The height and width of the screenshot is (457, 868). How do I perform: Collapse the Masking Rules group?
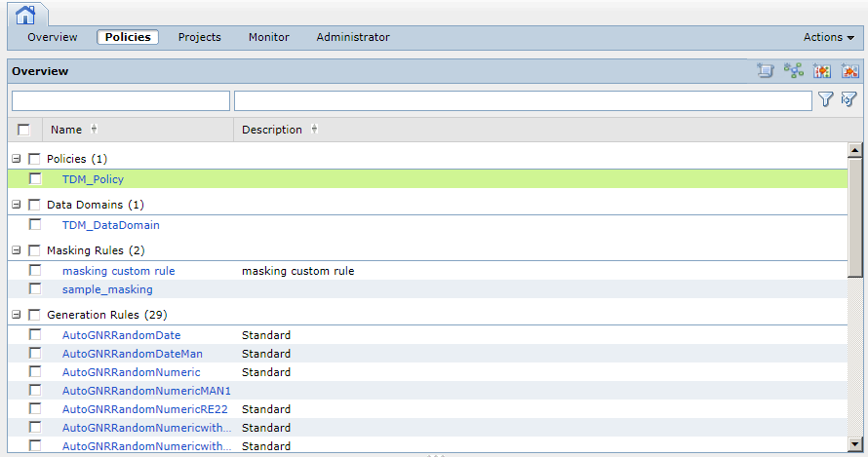pyautogui.click(x=17, y=250)
